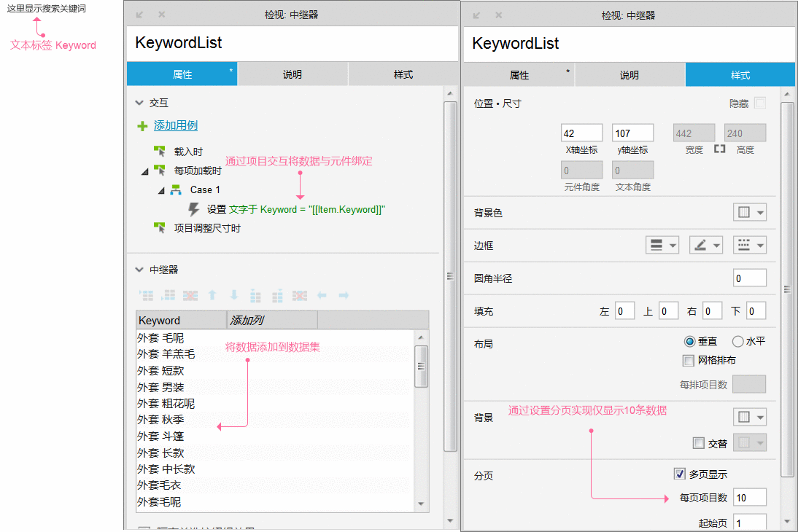Click the left inspector panel scrollbar thumb
Viewport: 798px width, 532px height.
pyautogui.click(x=450, y=276)
